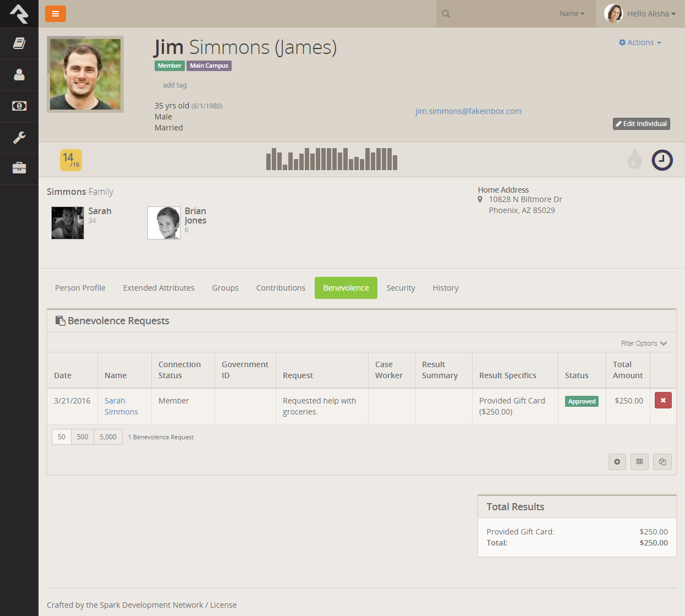Image resolution: width=685 pixels, height=616 pixels.
Task: Open the wrench admin tools icon
Action: (19, 137)
